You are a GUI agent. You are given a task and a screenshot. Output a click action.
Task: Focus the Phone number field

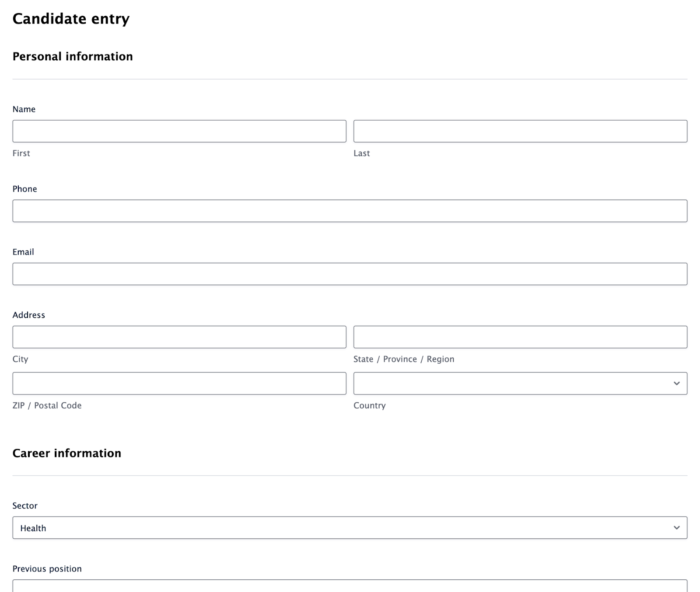350,211
